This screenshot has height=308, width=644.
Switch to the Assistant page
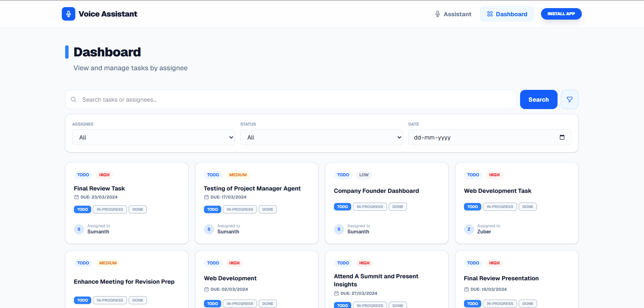[453, 14]
